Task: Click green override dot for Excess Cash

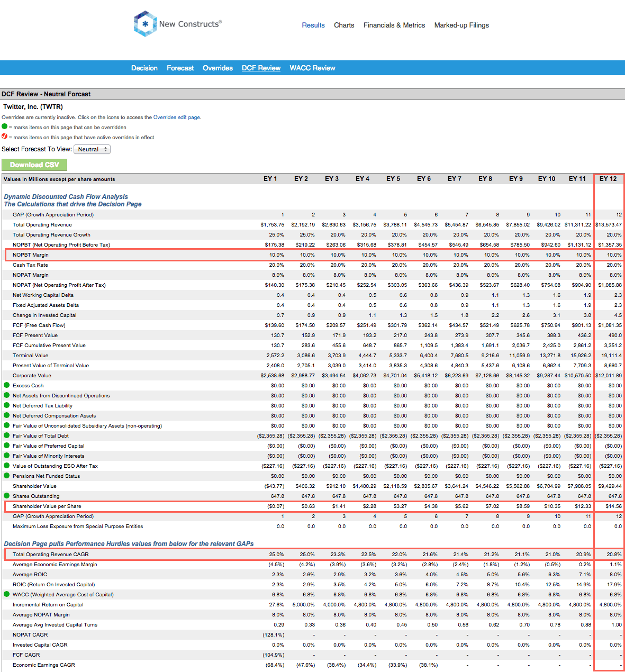Action: [x=7, y=385]
